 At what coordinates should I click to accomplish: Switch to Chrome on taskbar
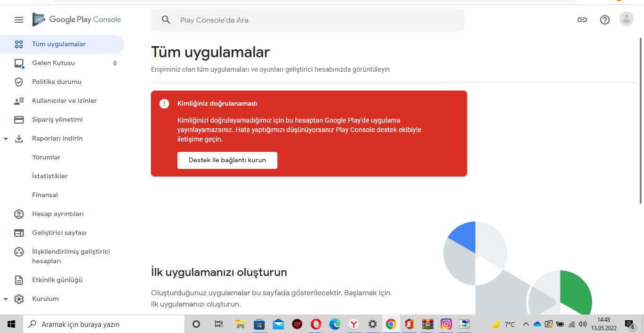tap(391, 325)
